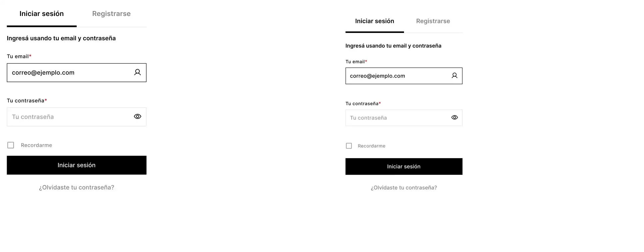Screen dimensions: 644x252
Task: Show password using the eye icon in the mobile form
Action: pyautogui.click(x=137, y=117)
